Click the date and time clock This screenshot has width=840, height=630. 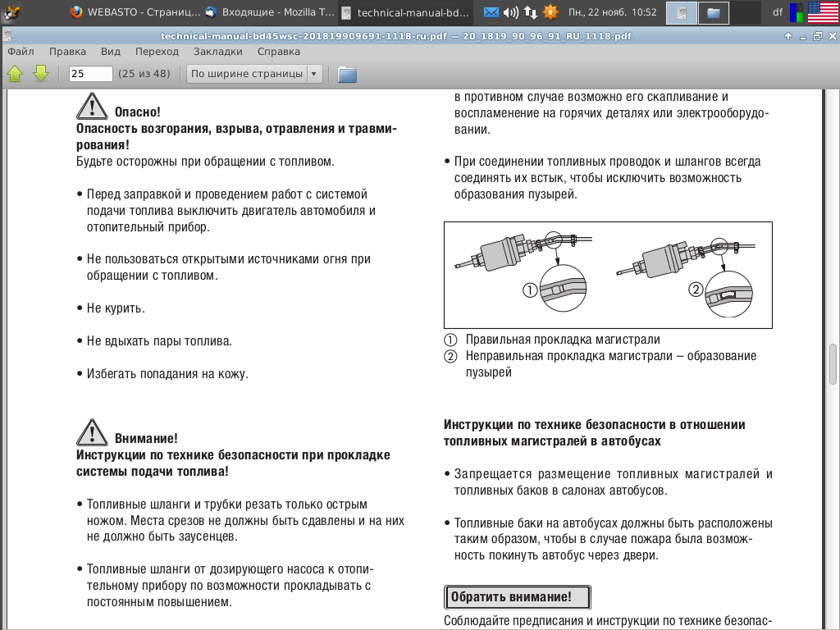click(612, 11)
